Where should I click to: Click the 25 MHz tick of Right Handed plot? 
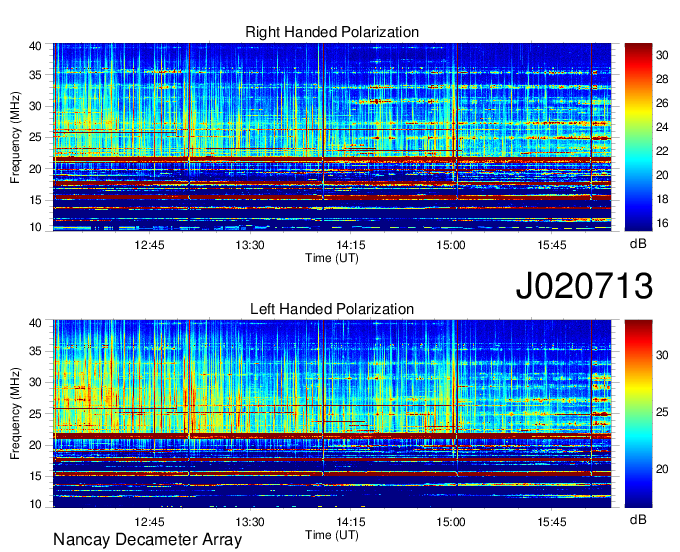35,137
